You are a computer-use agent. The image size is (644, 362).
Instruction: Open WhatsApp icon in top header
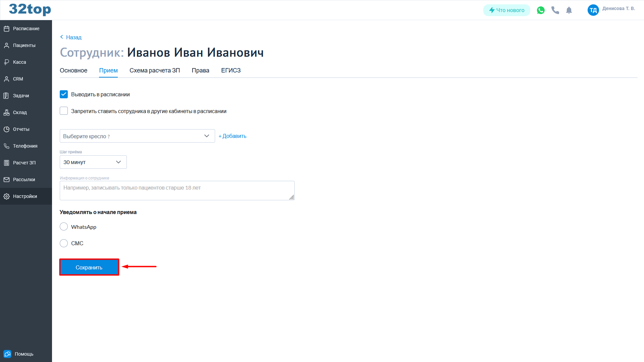tap(541, 10)
